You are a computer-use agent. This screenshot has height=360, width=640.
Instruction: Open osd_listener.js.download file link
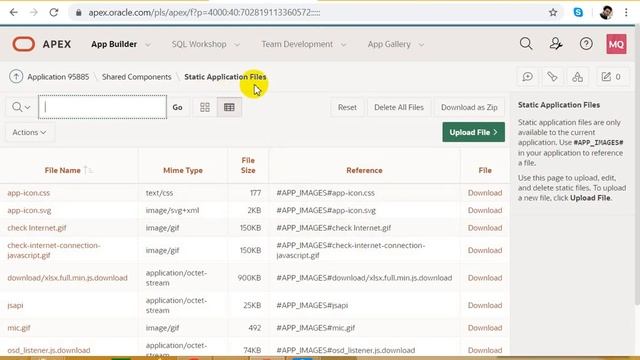pyautogui.click(x=49, y=350)
